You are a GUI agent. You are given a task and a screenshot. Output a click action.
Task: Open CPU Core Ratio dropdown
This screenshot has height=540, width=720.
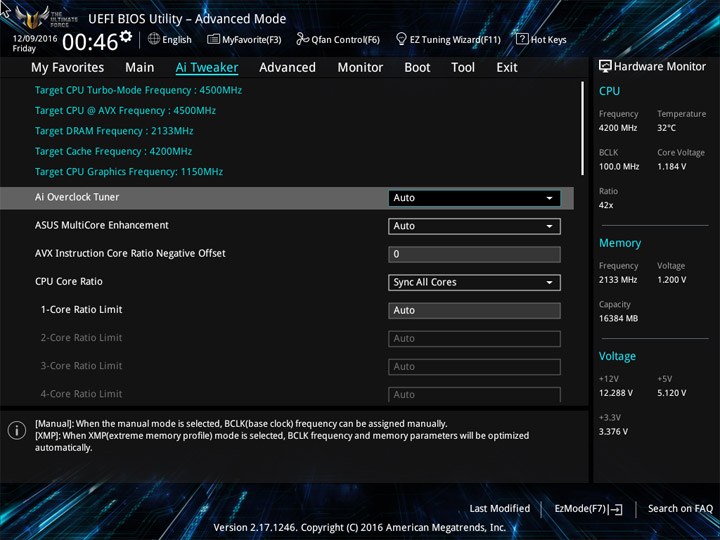pos(474,282)
